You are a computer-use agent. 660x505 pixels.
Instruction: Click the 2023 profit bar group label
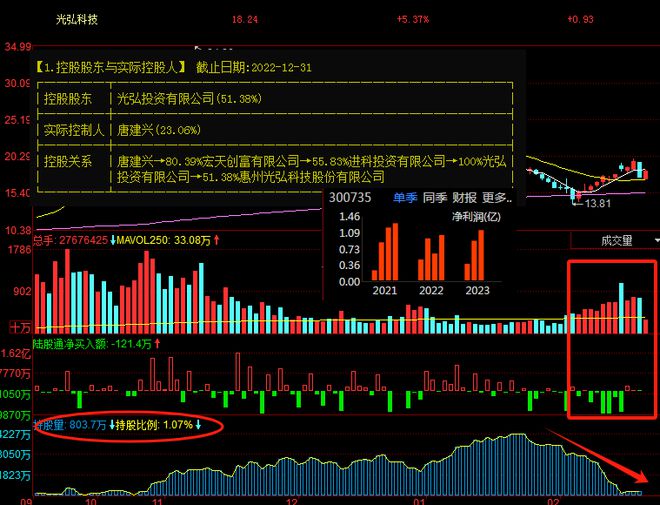[x=477, y=290]
